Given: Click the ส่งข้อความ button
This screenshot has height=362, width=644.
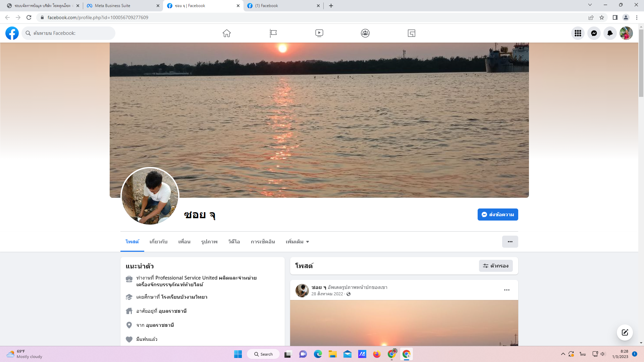Looking at the screenshot, I should [498, 215].
